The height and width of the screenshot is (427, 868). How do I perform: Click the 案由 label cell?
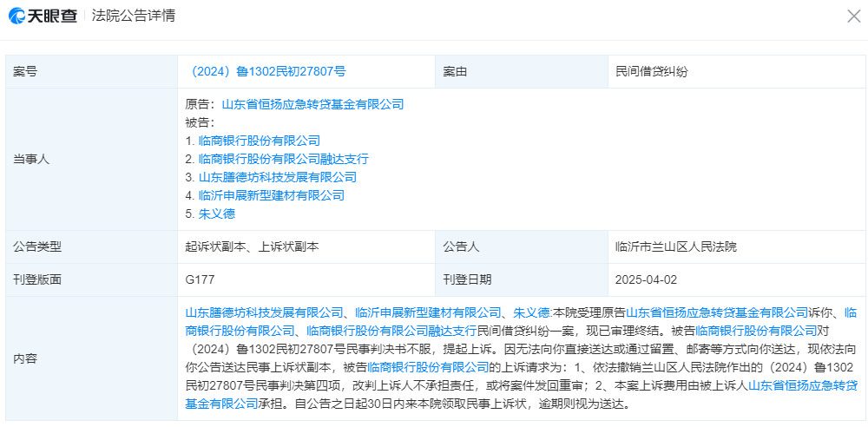point(522,71)
